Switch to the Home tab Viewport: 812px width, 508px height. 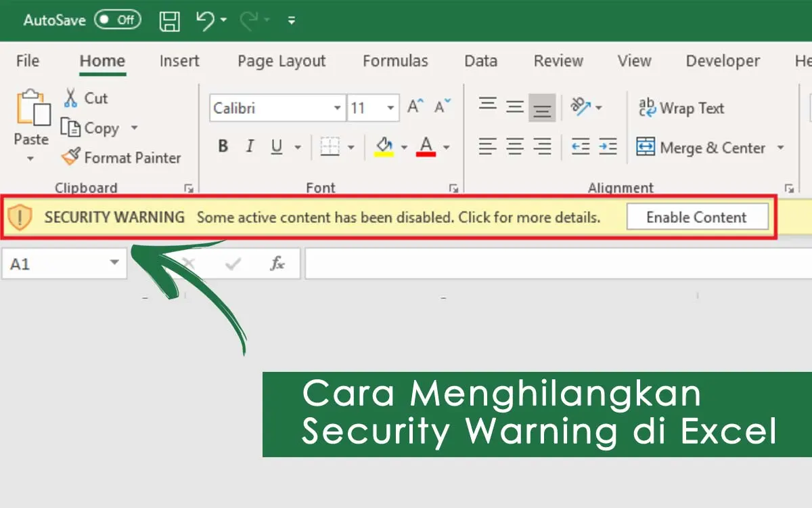[102, 61]
